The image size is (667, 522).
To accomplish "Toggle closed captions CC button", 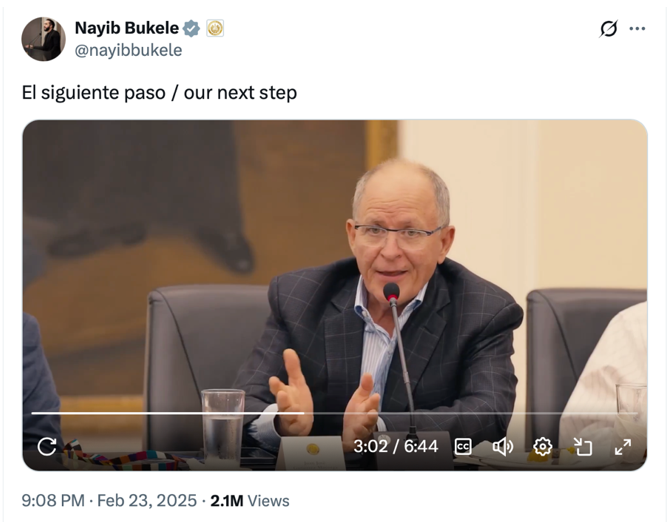I will (463, 447).
